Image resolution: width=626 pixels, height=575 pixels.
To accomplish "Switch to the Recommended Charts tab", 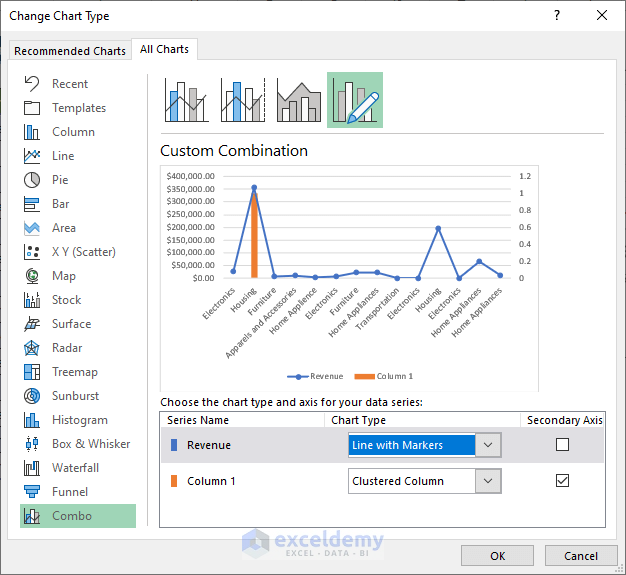I will tap(70, 51).
